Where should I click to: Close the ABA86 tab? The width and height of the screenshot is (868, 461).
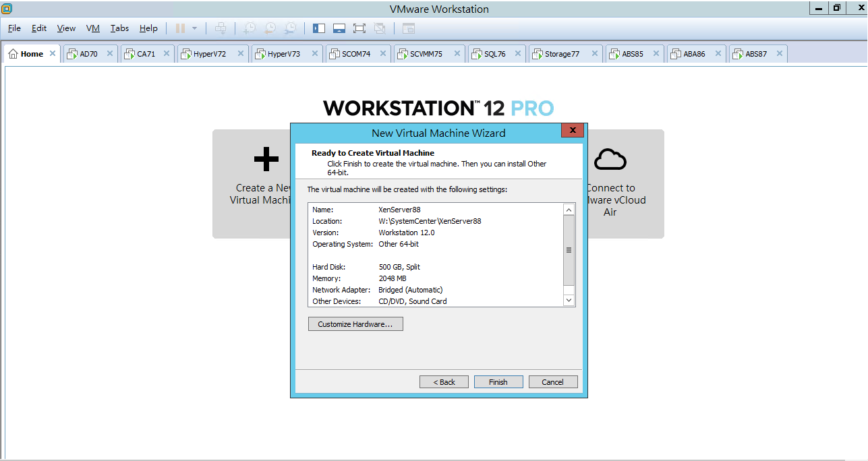point(718,54)
